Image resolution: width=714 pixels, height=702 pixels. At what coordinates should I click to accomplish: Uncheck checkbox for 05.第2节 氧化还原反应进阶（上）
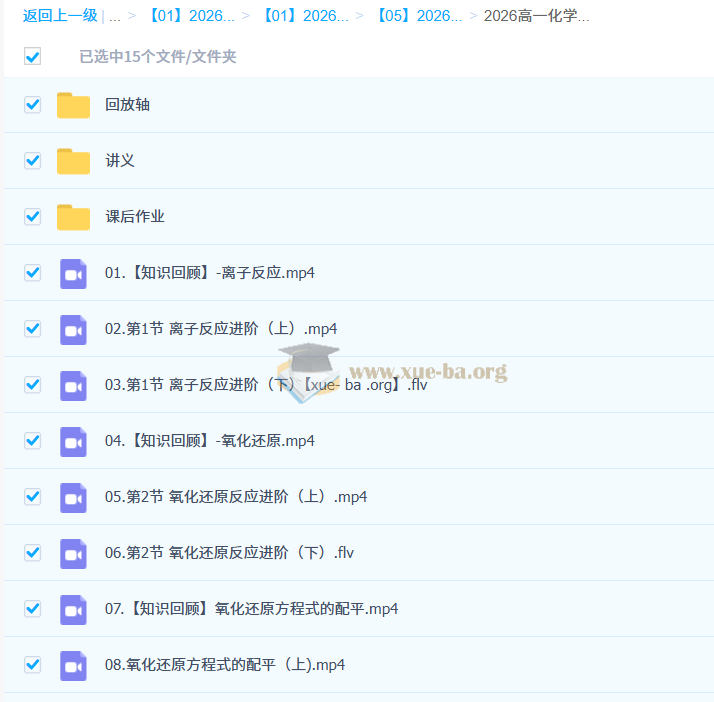pos(32,497)
